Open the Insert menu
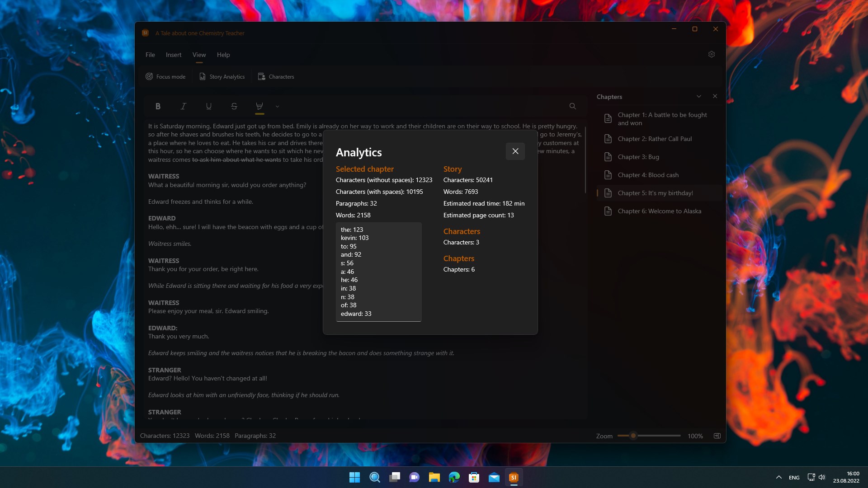Image resolution: width=868 pixels, height=488 pixels. [174, 55]
